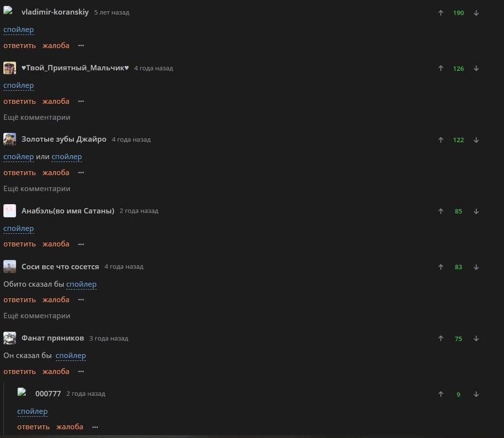Viewport: 504px width, 438px height.
Task: Open avatar of Фанат пряников
Action: coord(10,338)
